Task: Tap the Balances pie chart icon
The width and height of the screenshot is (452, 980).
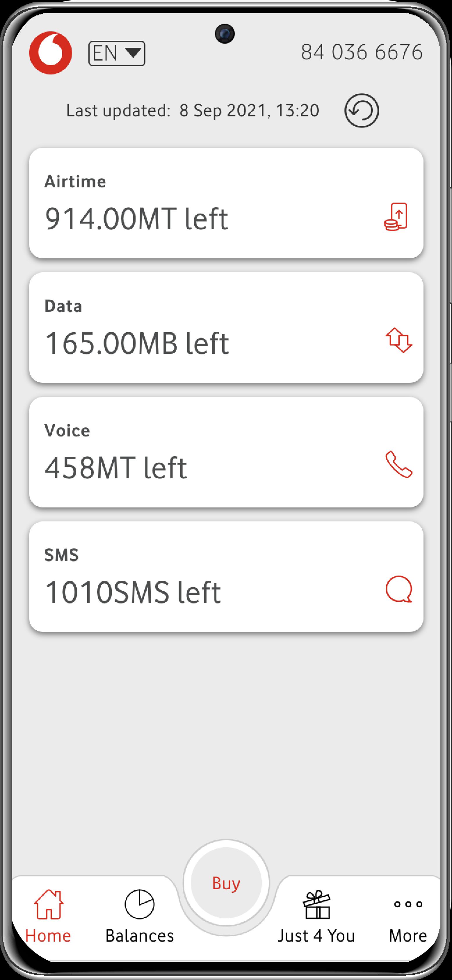Action: tap(140, 904)
